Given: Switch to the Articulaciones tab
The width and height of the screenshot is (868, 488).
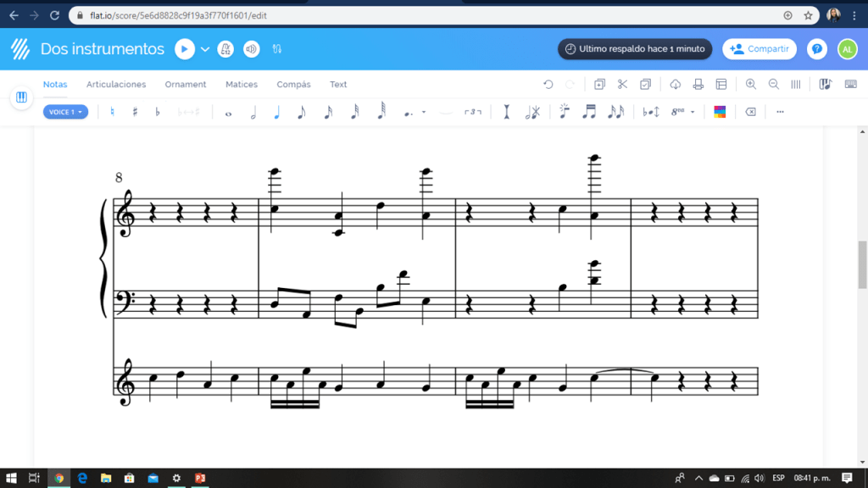Looking at the screenshot, I should tap(116, 85).
